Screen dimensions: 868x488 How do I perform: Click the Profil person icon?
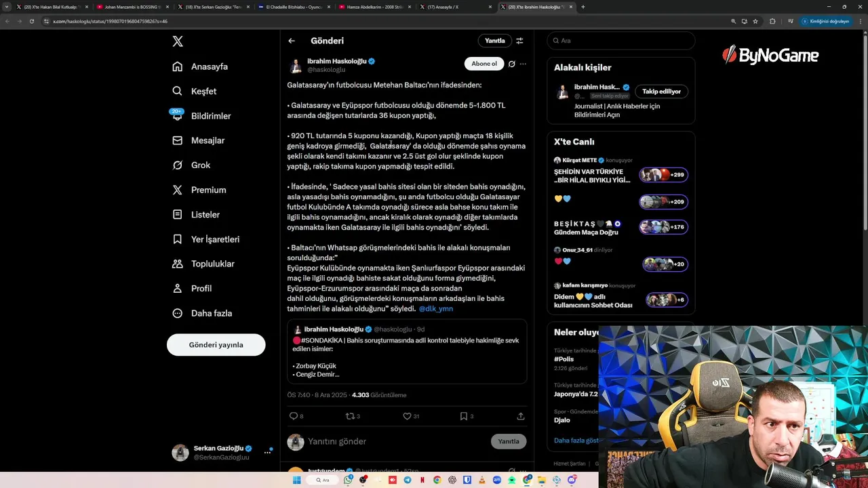click(177, 288)
